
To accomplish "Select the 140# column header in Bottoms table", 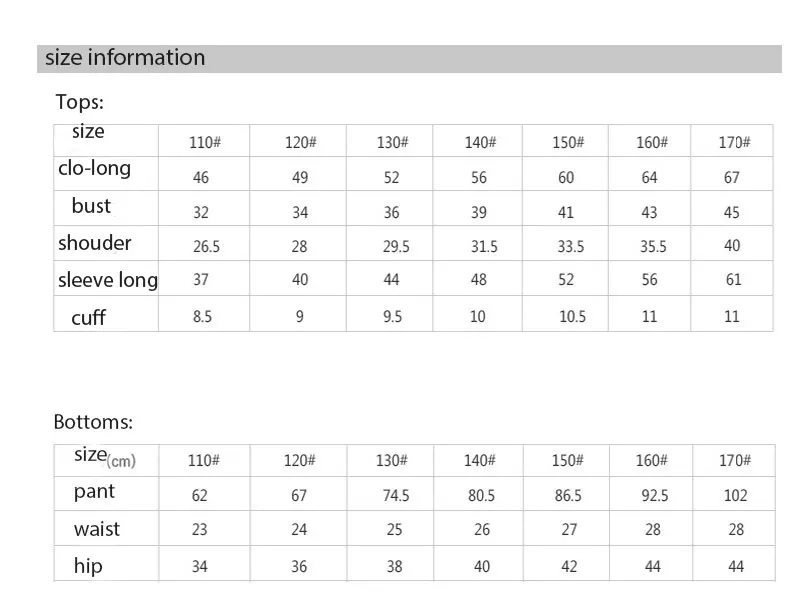I will (479, 461).
